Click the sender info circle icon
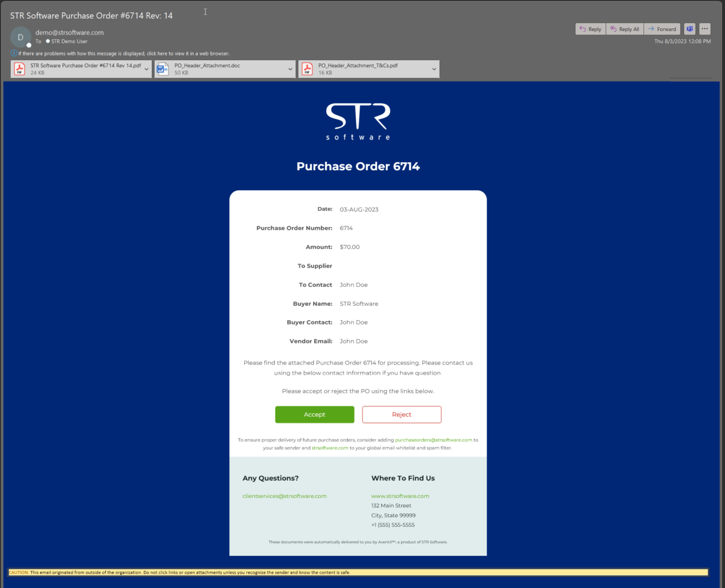 [20, 36]
